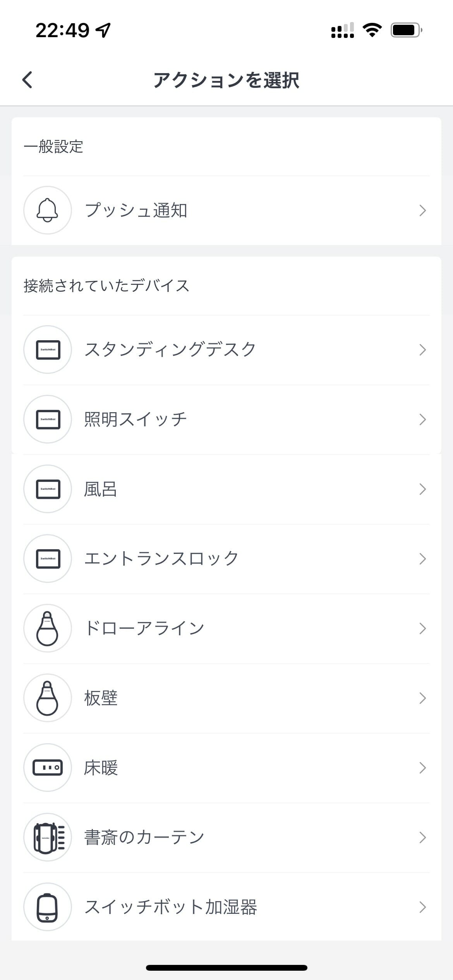Viewport: 453px width, 980px height.
Task: Tap the home indicator bar
Action: (x=226, y=968)
